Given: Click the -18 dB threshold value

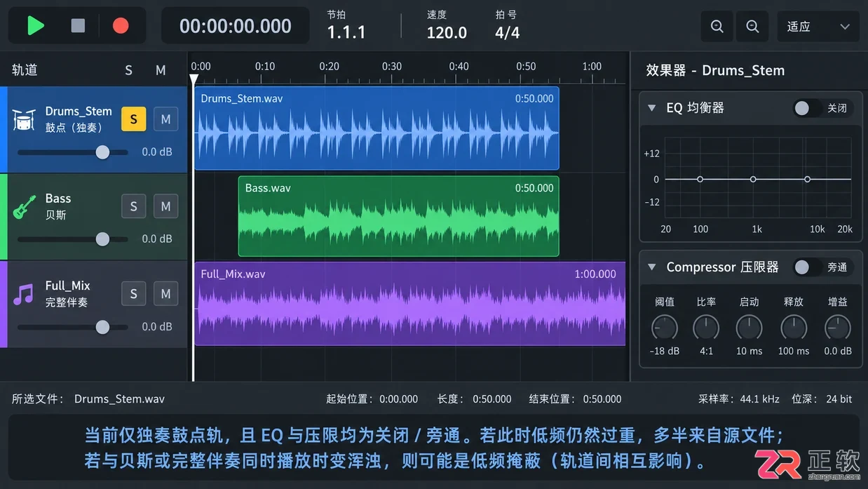Looking at the screenshot, I should coord(664,351).
